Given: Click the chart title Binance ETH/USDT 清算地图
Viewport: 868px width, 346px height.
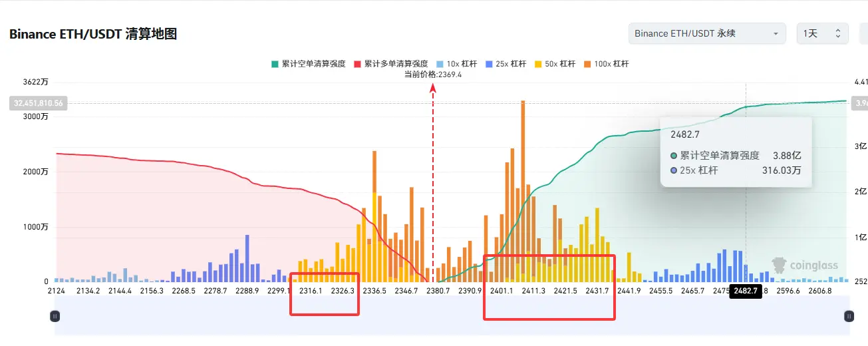Looking at the screenshot, I should tap(93, 34).
